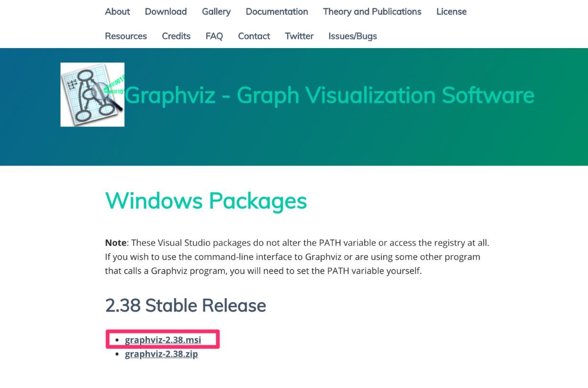Go to the FAQ page
Image resolution: width=588 pixels, height=388 pixels.
point(214,36)
